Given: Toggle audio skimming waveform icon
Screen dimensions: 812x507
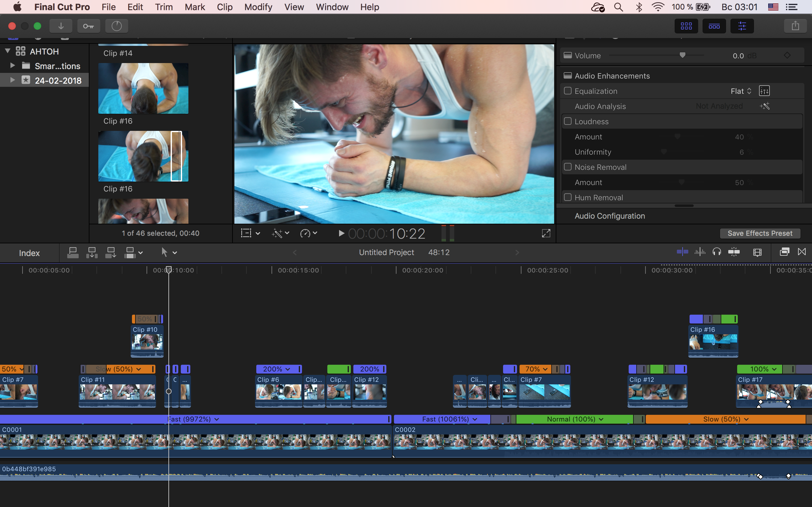Looking at the screenshot, I should [x=700, y=252].
